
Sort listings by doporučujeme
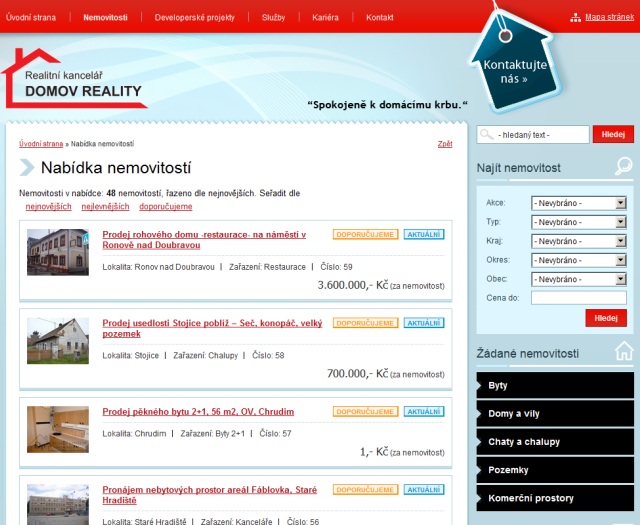click(x=166, y=207)
